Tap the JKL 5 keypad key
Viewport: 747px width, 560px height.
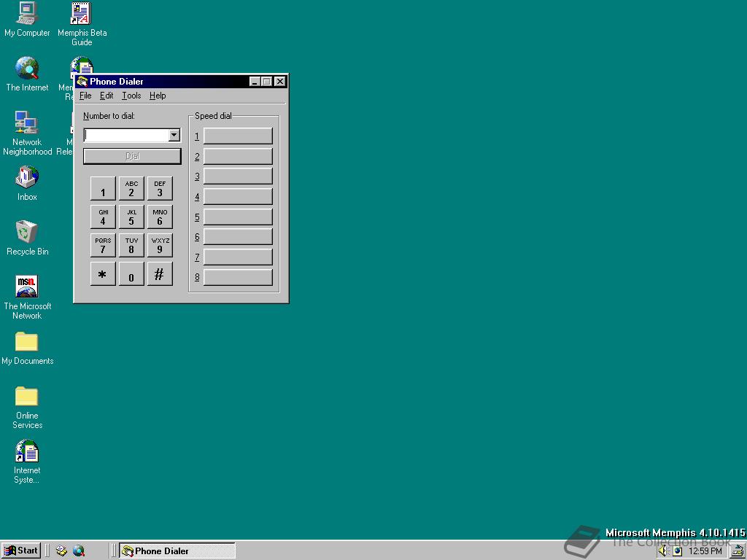[x=131, y=217]
